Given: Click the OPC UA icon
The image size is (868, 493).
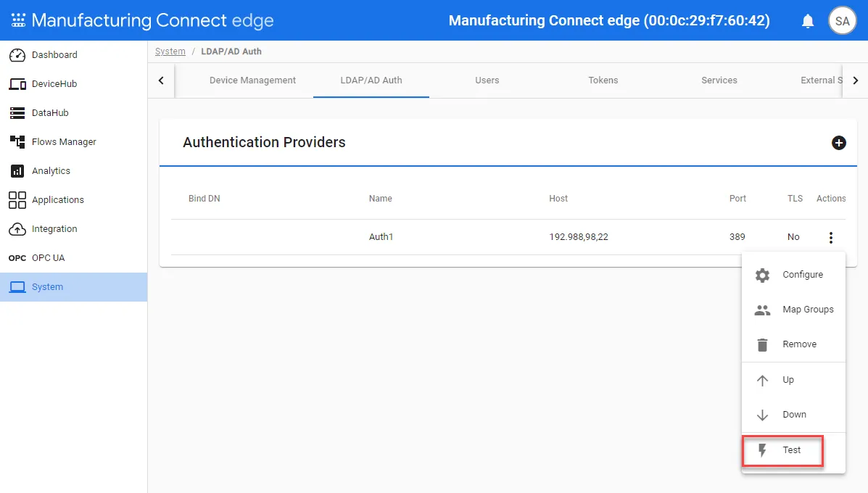Looking at the screenshot, I should pyautogui.click(x=17, y=258).
